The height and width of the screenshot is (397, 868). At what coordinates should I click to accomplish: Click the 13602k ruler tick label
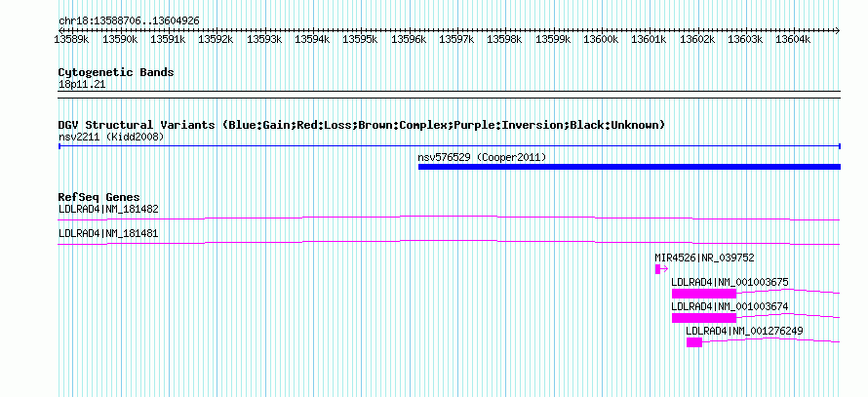click(697, 39)
